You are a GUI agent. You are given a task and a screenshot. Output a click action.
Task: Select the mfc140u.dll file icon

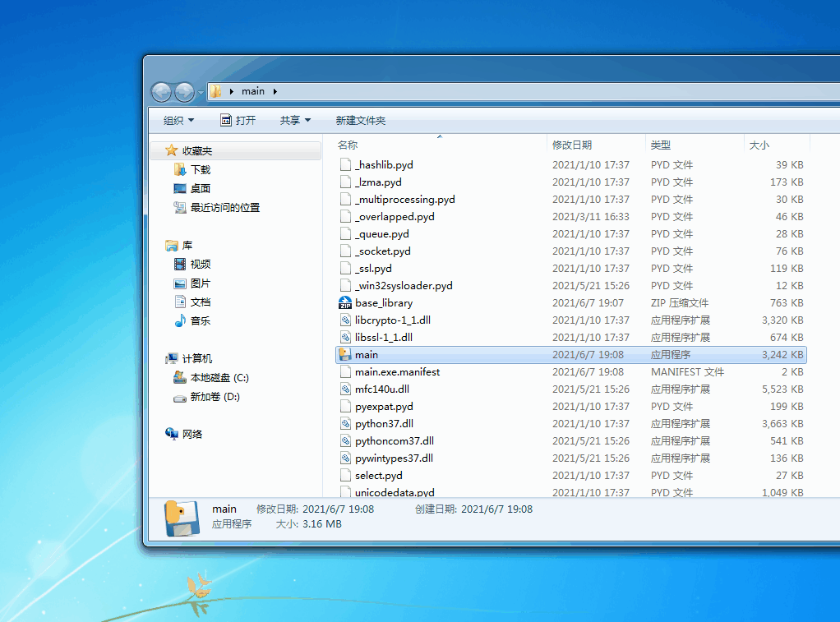pos(345,389)
